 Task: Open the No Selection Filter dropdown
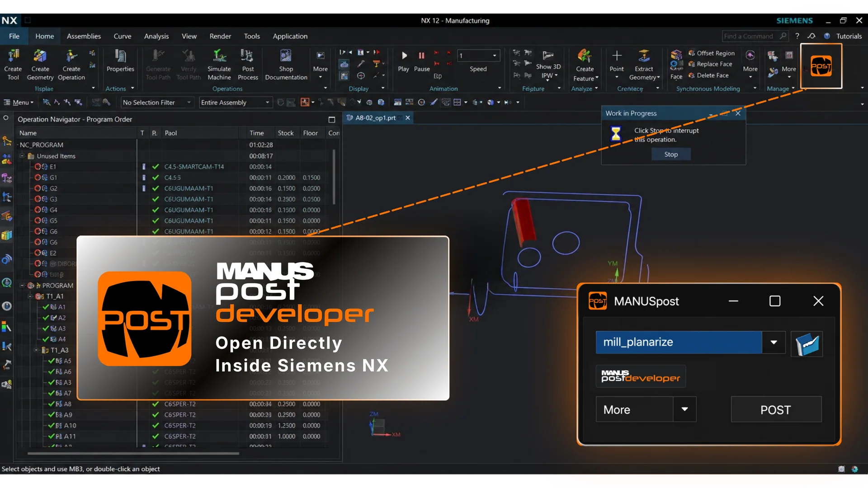pyautogui.click(x=157, y=103)
